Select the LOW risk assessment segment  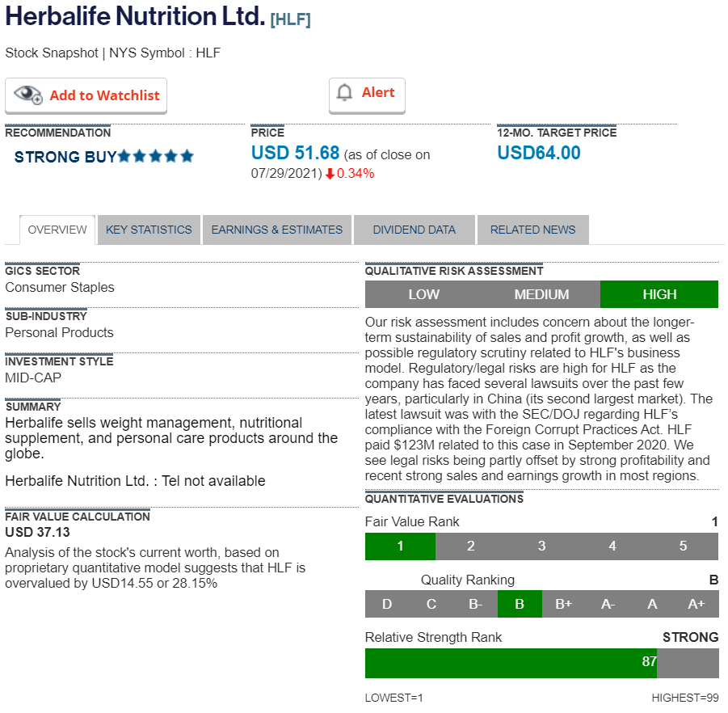423,294
